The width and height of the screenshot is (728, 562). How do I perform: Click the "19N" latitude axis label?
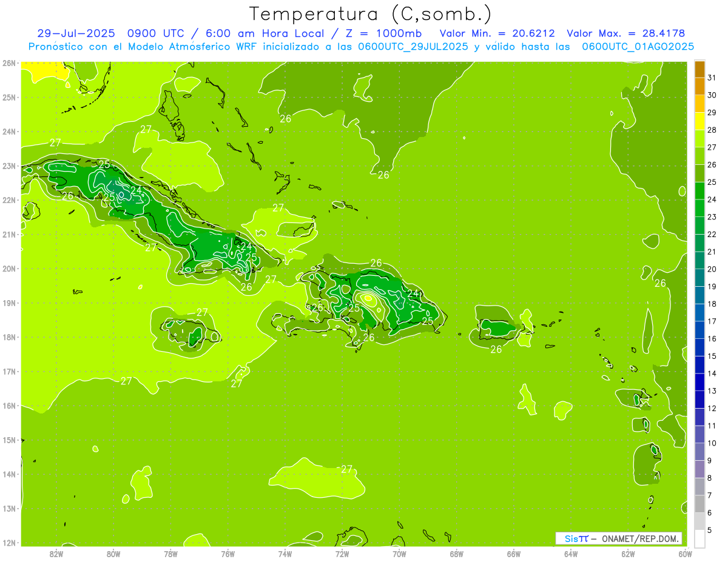click(x=8, y=303)
